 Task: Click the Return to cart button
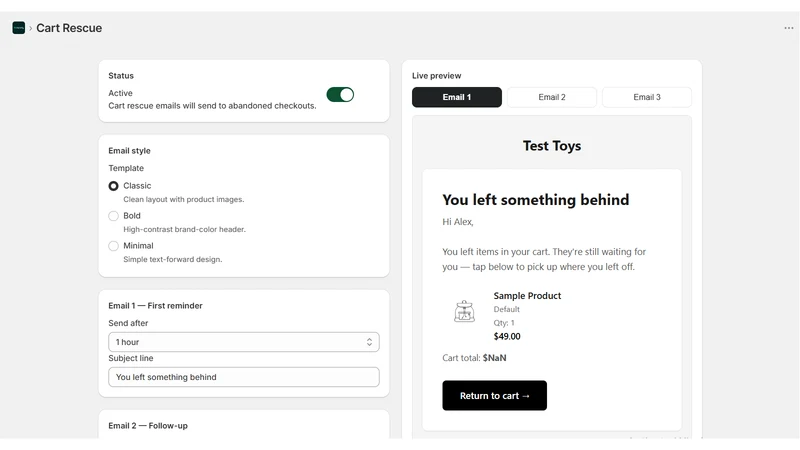(494, 395)
